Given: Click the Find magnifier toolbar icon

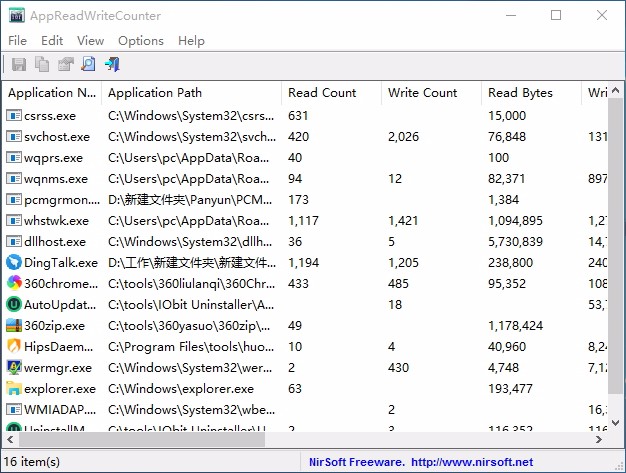Looking at the screenshot, I should pyautogui.click(x=88, y=64).
